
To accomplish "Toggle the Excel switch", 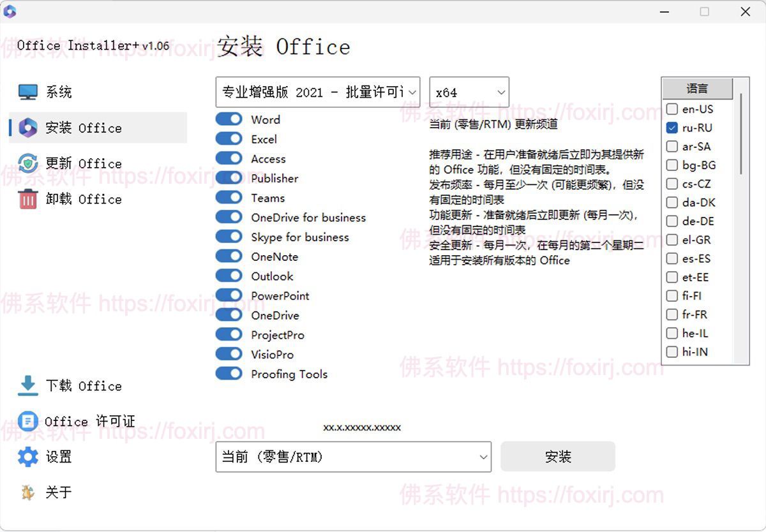I will (x=229, y=139).
